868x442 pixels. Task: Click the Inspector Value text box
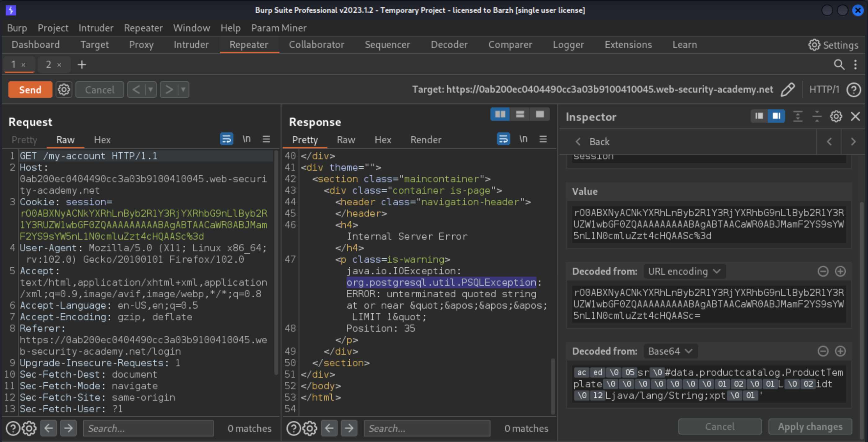709,224
